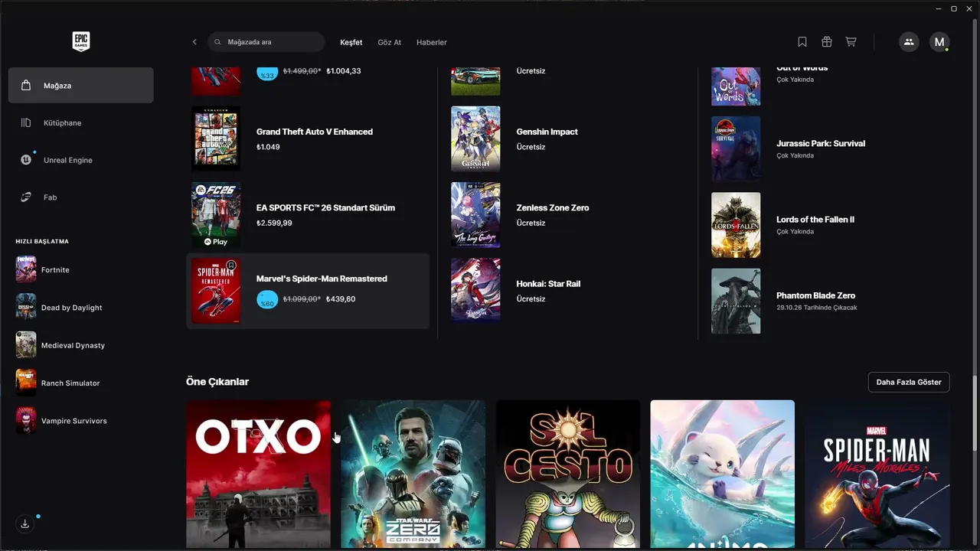Click the "Zenless Zone Zero" title text

[553, 207]
